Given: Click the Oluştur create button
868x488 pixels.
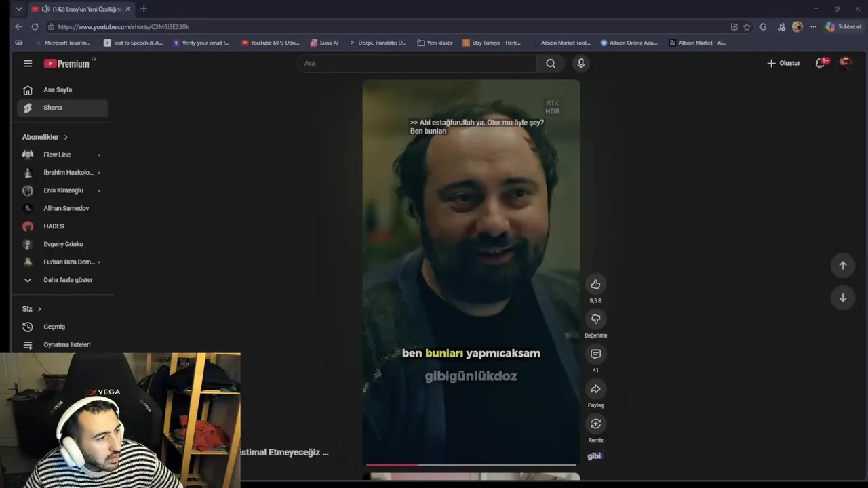Looking at the screenshot, I should 783,63.
